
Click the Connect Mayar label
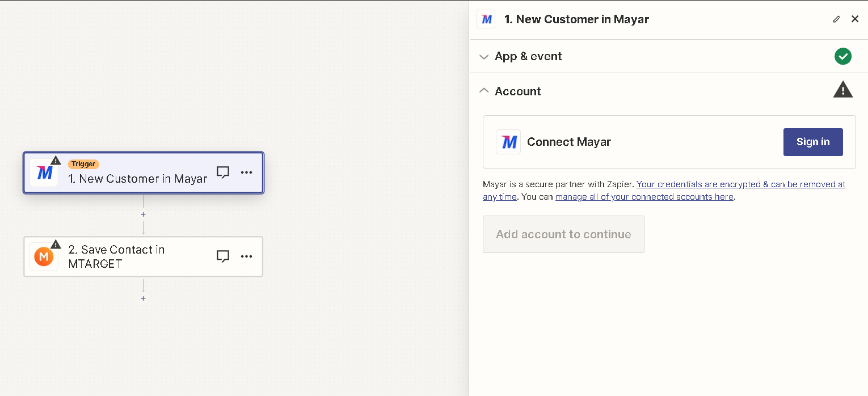(569, 142)
